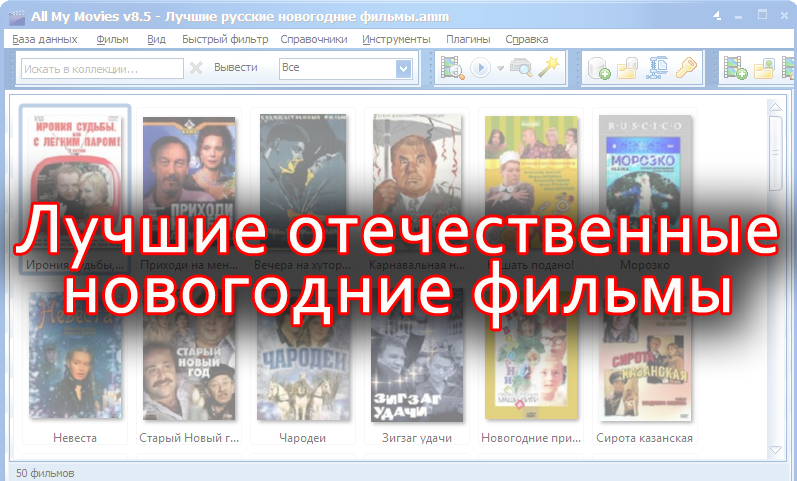Select the "Кушать подано!" movie poster
This screenshot has width=797, height=481.
click(531, 182)
